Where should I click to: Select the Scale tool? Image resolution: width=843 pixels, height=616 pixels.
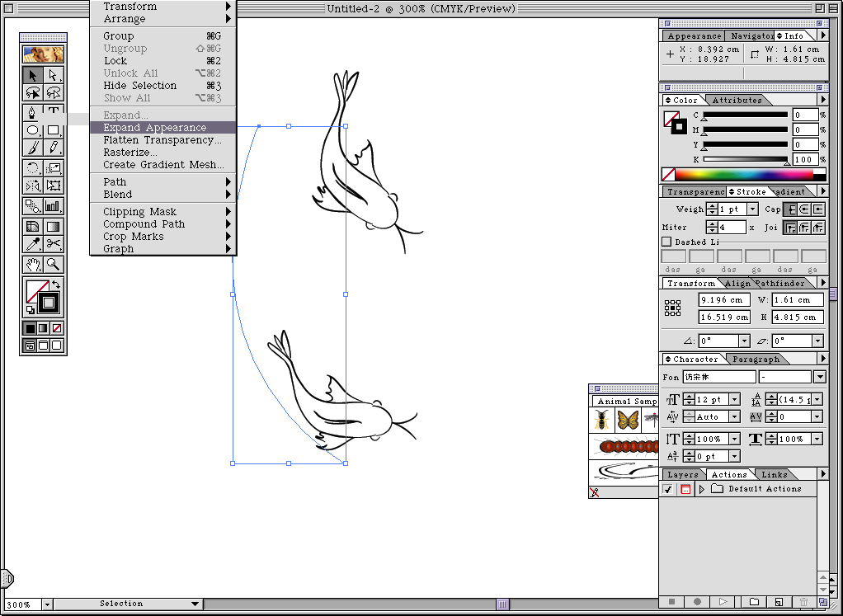point(54,167)
